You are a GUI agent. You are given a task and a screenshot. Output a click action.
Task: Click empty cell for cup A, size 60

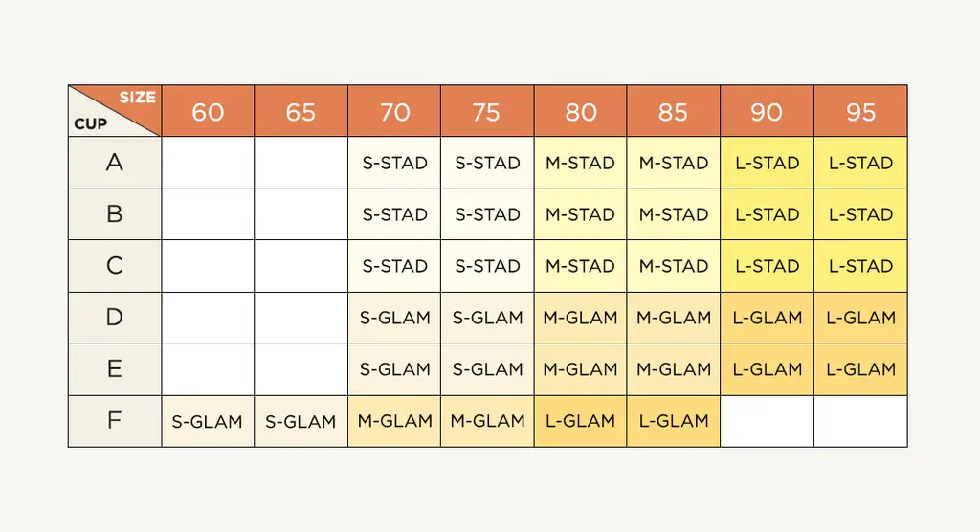208,163
